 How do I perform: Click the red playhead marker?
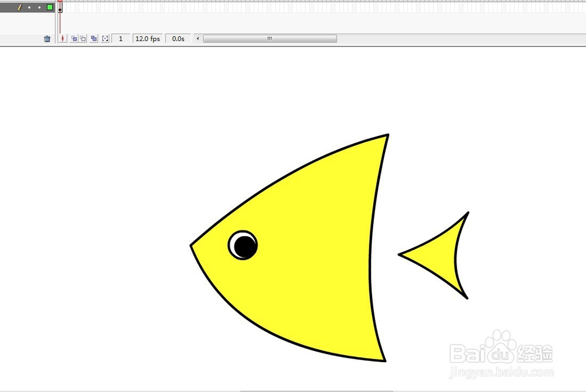pos(60,1)
